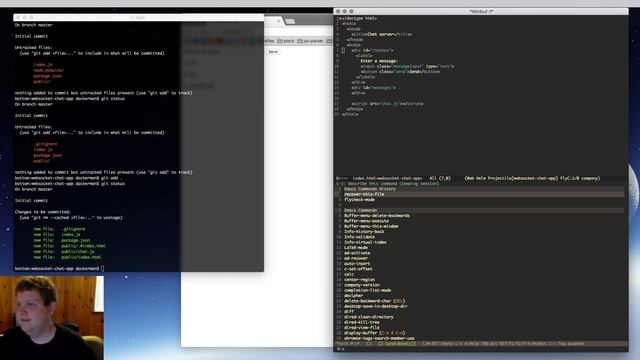Select recover-this-file in helm command history
This screenshot has height=360, width=640.
pyautogui.click(x=364, y=194)
